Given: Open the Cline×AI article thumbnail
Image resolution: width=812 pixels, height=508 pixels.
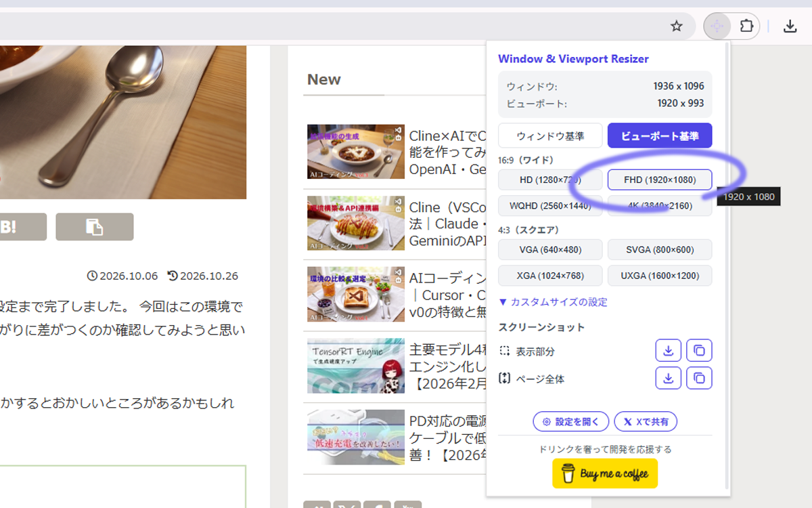Looking at the screenshot, I should point(356,151).
